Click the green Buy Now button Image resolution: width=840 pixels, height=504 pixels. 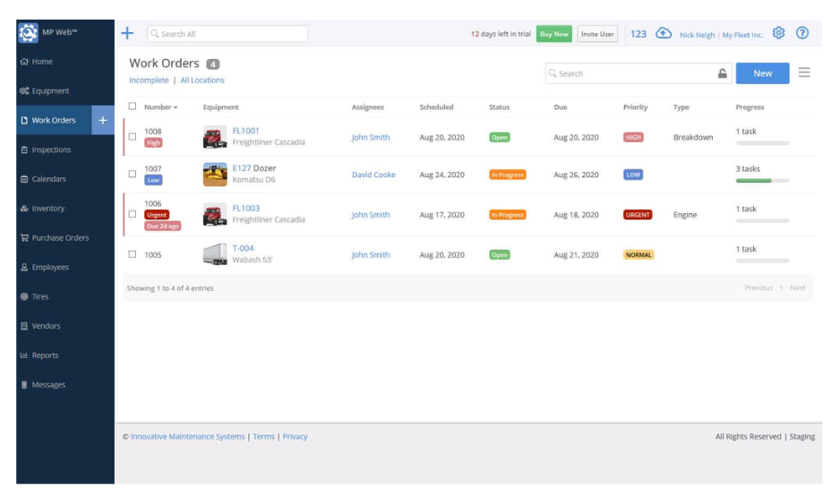click(554, 34)
